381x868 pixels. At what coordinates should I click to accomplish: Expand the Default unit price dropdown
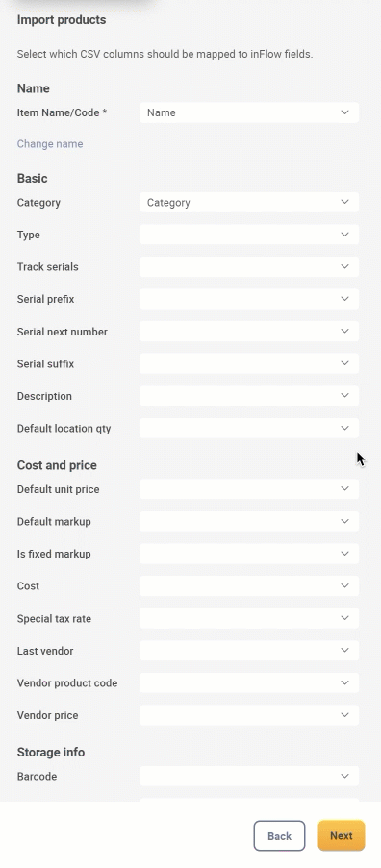click(x=249, y=489)
